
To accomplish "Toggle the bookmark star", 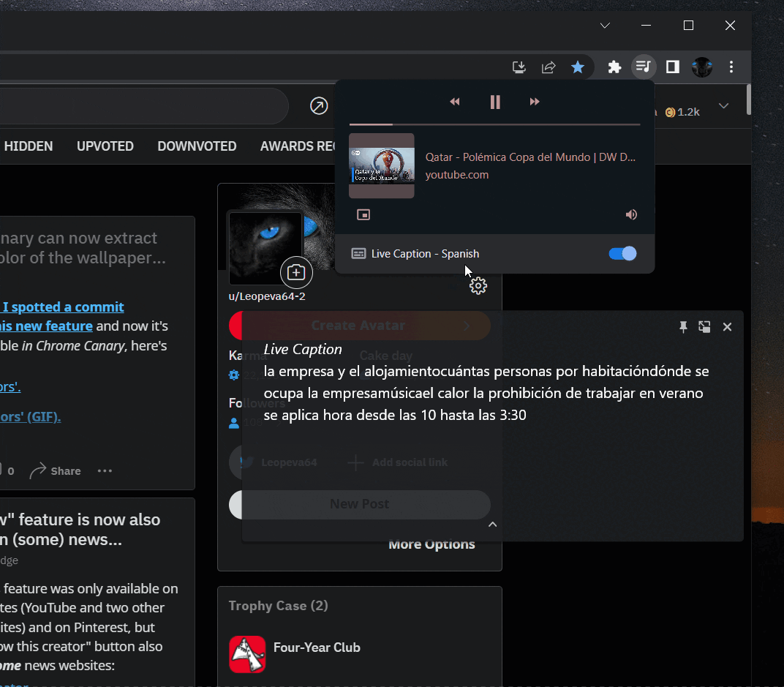I will click(578, 67).
